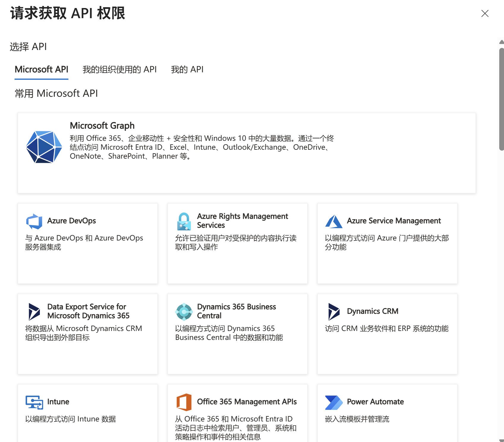The height and width of the screenshot is (442, 504).
Task: Click the Office 365 Management APIs icon
Action: pos(184,402)
